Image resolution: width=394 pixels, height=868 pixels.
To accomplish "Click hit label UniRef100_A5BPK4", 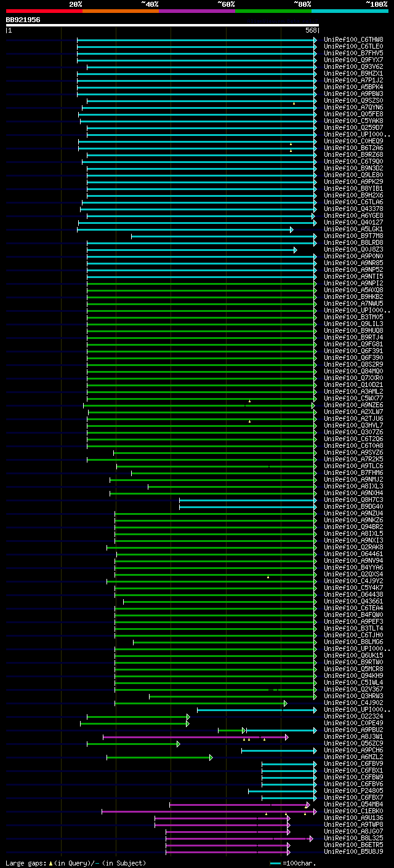I will (x=353, y=87).
